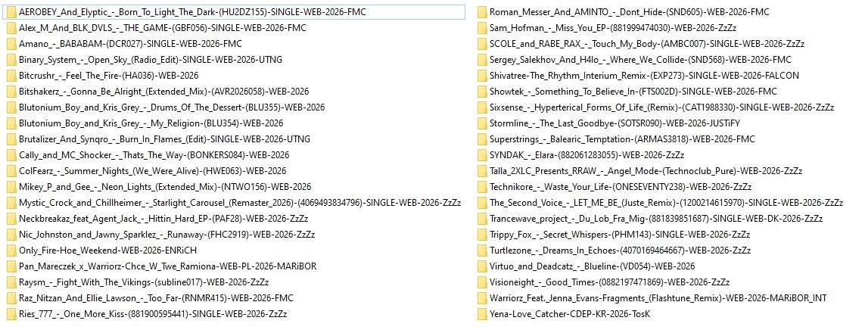Select the Trippy_Fox Secret_Whispers folder name

[x=620, y=235]
